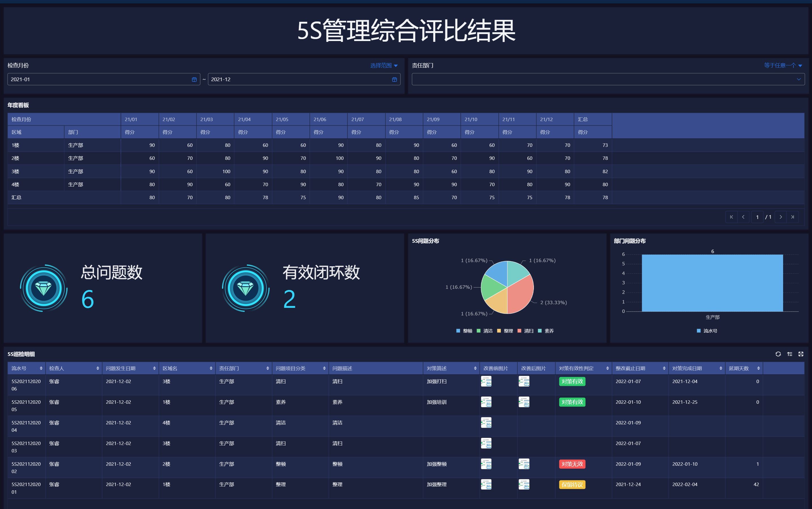Click the green 对策有效 tag in first row
Viewport: 812px width, 509px height.
pyautogui.click(x=572, y=381)
